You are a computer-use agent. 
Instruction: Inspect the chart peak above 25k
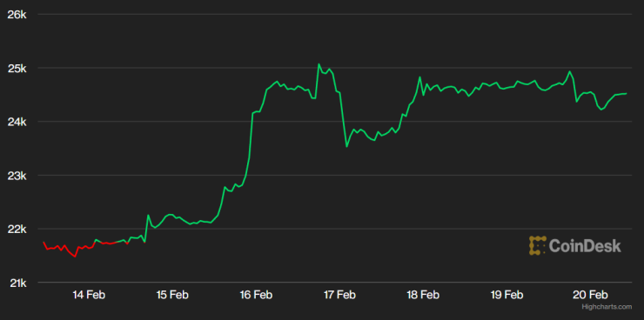(x=319, y=64)
